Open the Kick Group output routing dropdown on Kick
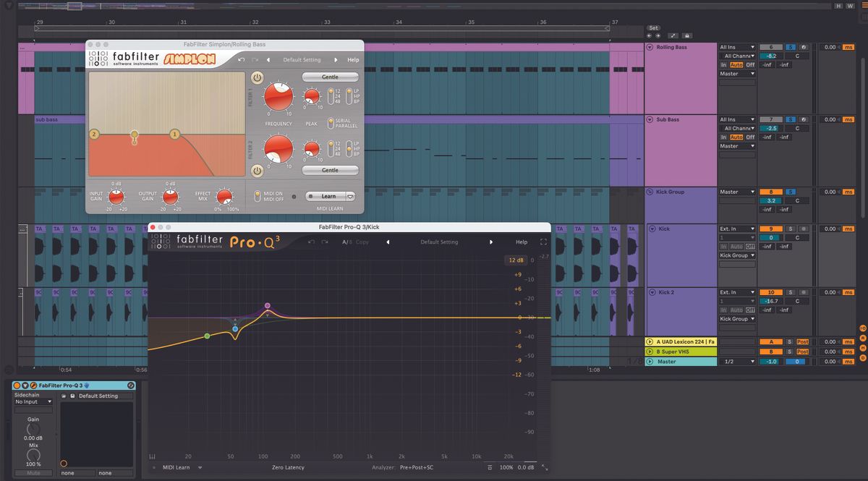Screen dimensions: 868x481 click(x=738, y=255)
